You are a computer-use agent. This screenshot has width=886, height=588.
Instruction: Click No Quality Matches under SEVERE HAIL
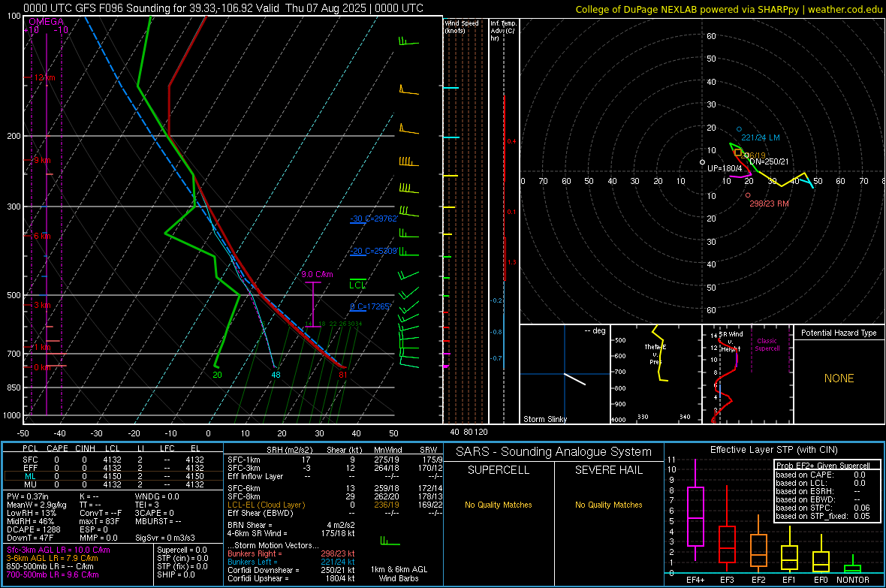point(608,505)
